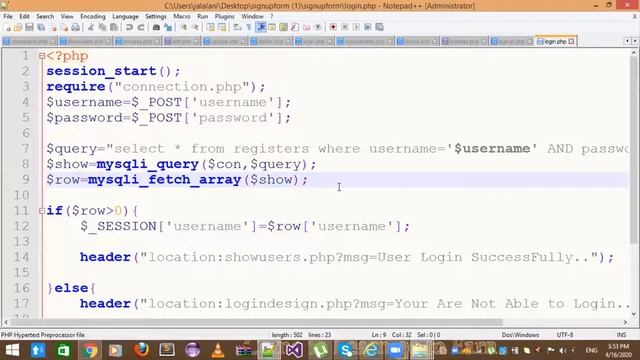
Task: Collapse the if($row>0) fold marker
Action: tap(42, 211)
